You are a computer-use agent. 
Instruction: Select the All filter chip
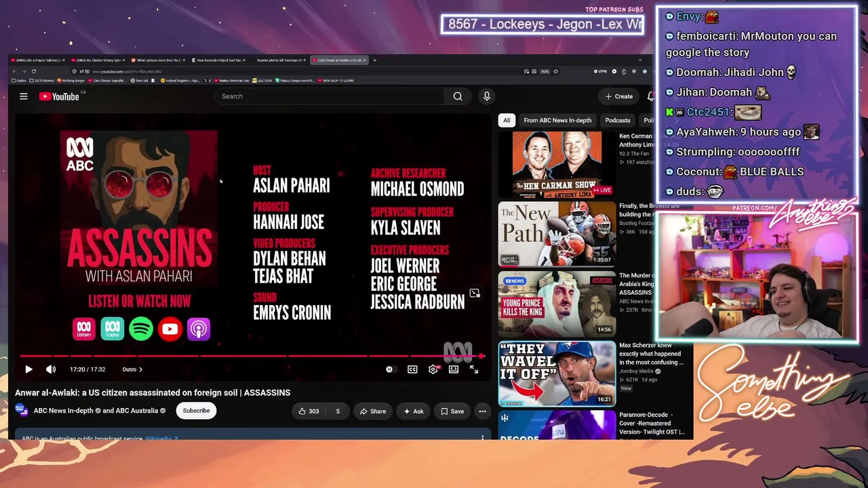point(507,120)
